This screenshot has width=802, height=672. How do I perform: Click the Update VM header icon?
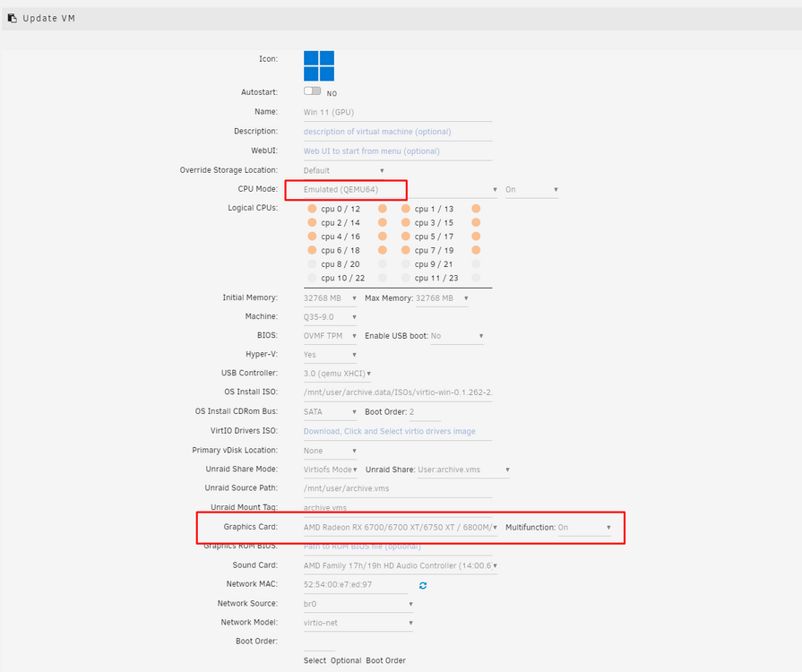(13, 19)
